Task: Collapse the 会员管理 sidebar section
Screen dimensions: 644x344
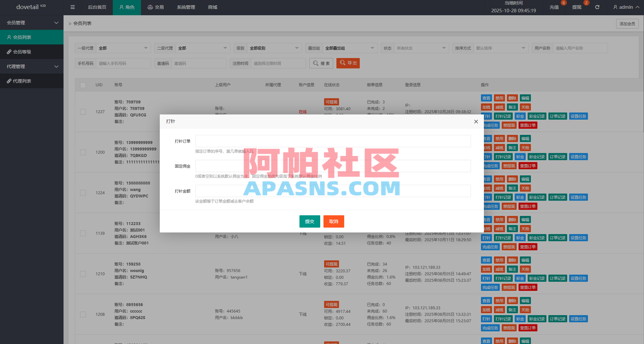Action: point(32,23)
